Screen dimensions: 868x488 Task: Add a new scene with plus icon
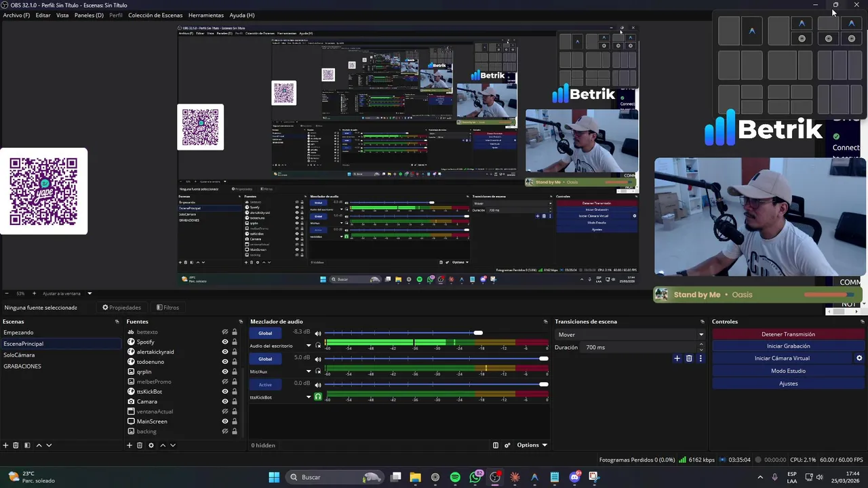pos(5,445)
